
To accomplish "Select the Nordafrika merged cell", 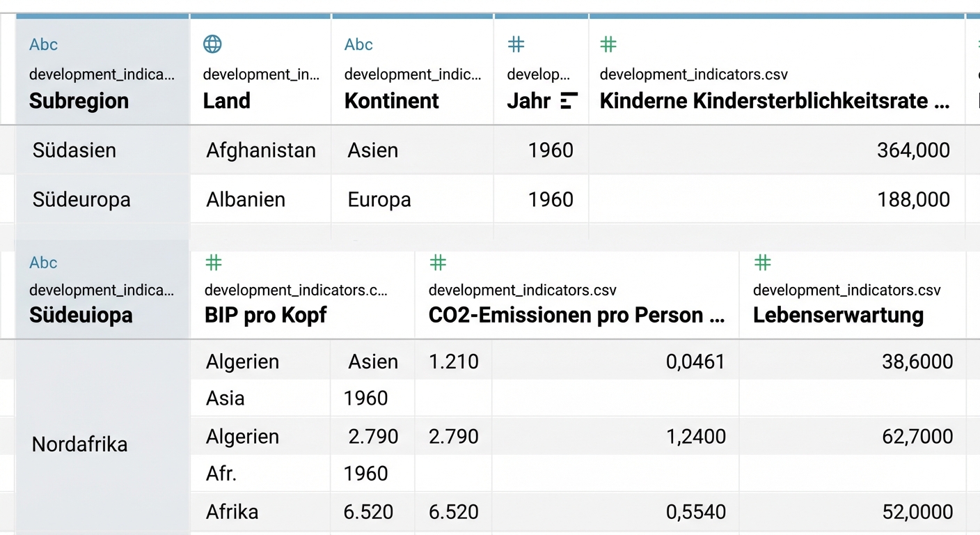I will 79,444.
